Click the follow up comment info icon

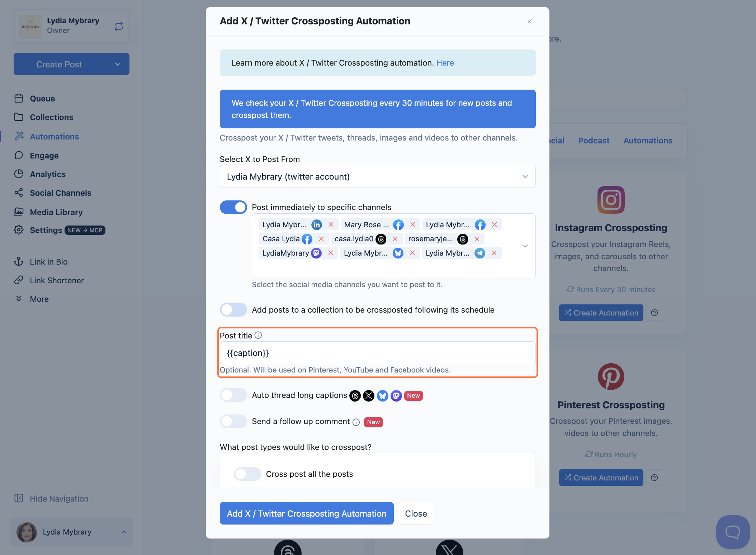[x=356, y=422]
